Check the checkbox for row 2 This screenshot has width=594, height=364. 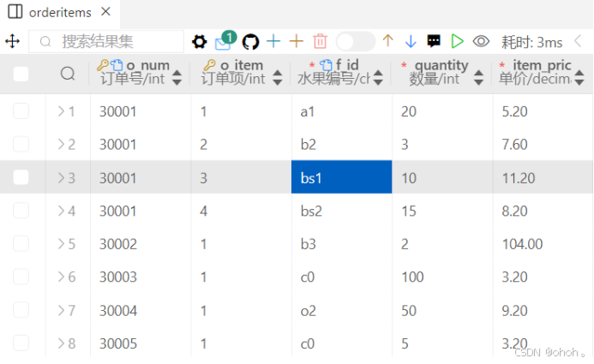coord(21,144)
